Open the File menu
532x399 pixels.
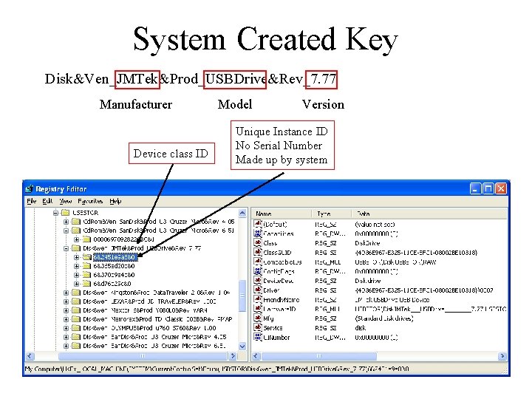click(32, 201)
